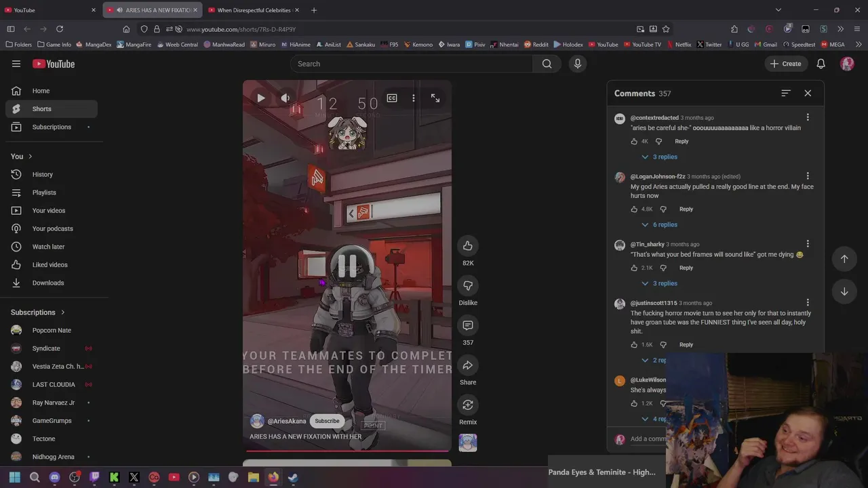868x488 pixels.
Task: Open Playlists in the sidebar
Action: 52,192
